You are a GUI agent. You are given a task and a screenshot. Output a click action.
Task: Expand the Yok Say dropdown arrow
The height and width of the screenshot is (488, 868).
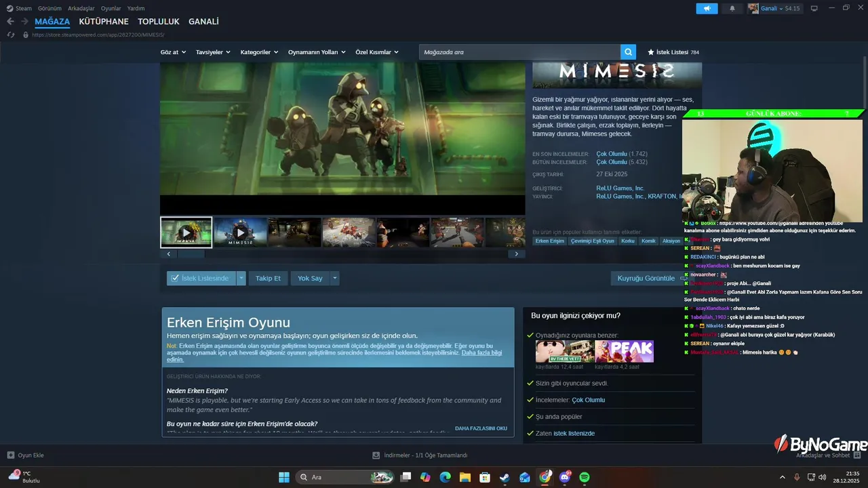click(x=334, y=278)
